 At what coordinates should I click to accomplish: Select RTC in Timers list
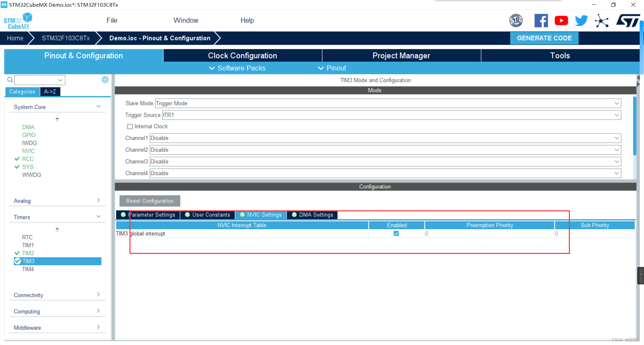28,237
